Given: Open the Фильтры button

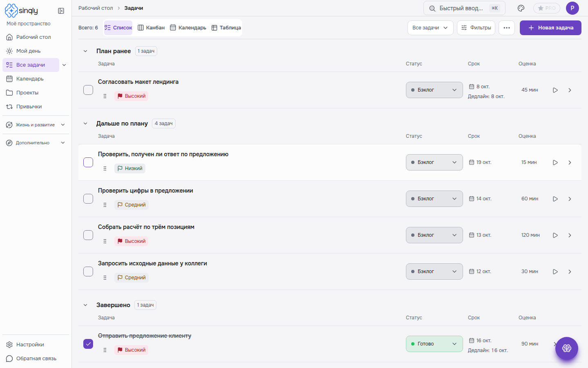Looking at the screenshot, I should (x=476, y=28).
